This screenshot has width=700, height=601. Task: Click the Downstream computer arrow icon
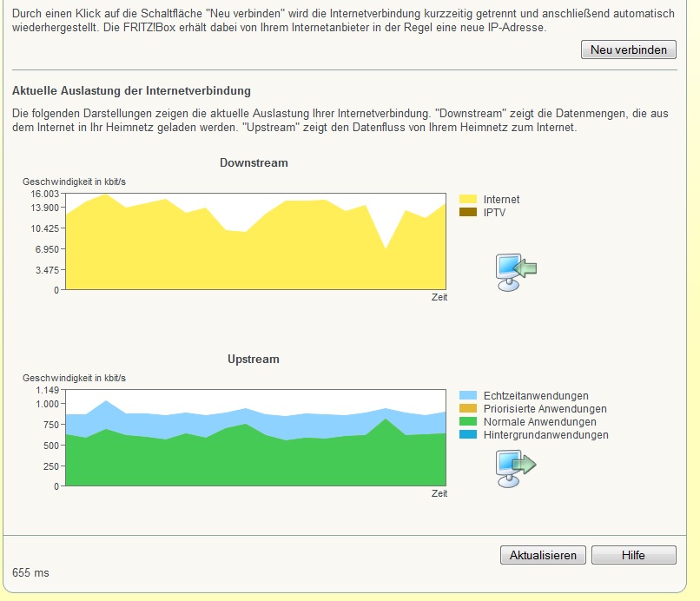point(516,273)
